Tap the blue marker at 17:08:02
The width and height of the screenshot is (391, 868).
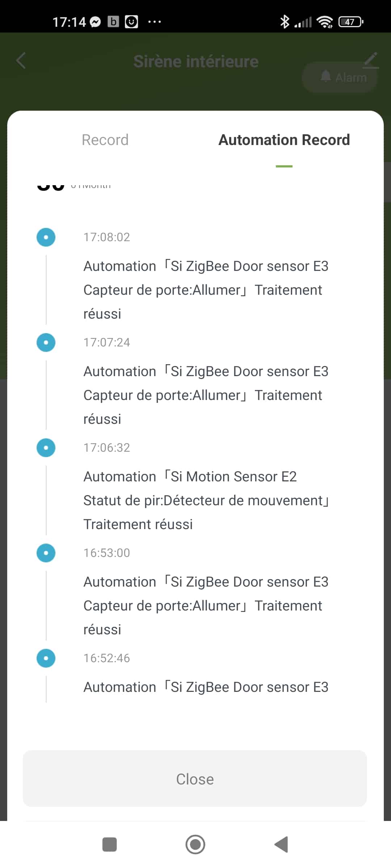click(x=46, y=237)
